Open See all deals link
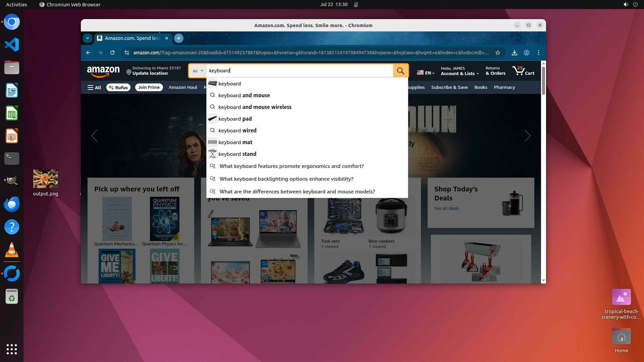644x362 pixels. click(x=446, y=208)
